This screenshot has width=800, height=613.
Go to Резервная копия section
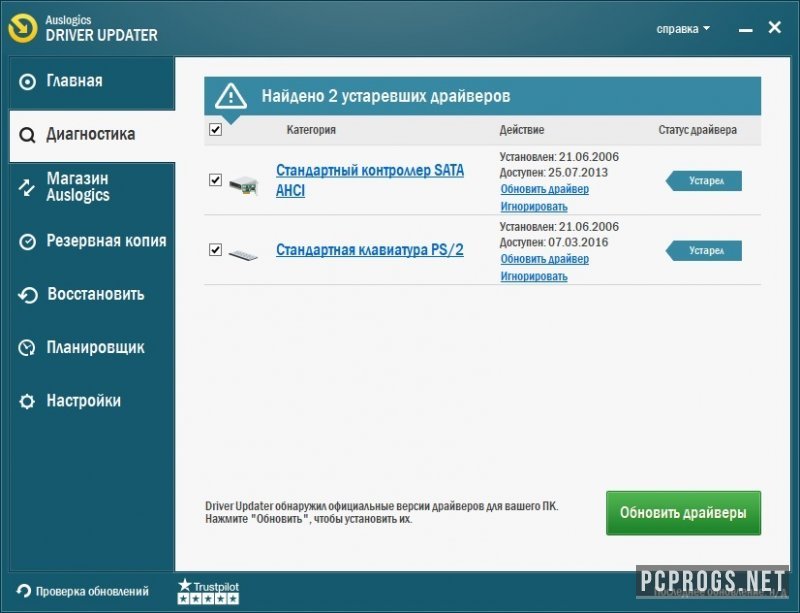[92, 241]
